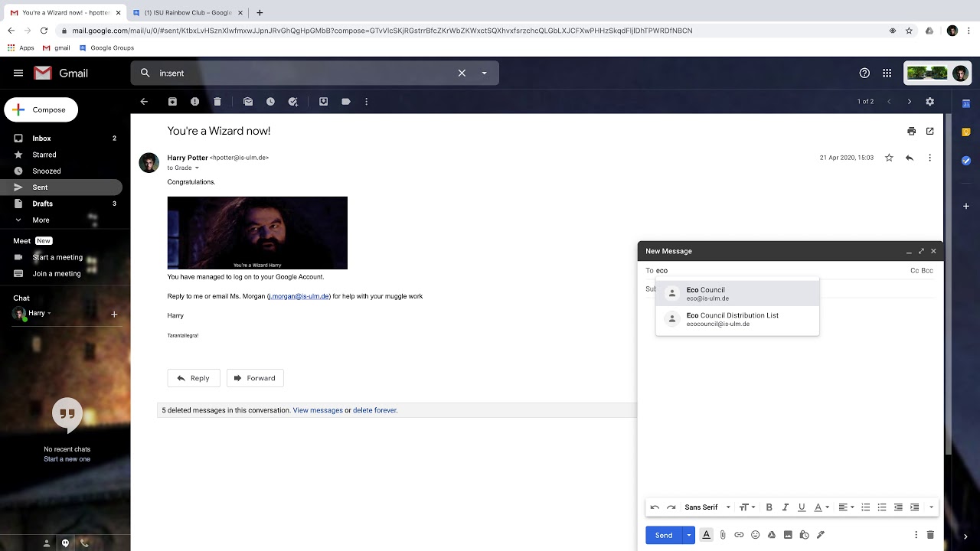Toggle bold formatting
Screen dimensions: 980x551
pyautogui.click(x=769, y=507)
